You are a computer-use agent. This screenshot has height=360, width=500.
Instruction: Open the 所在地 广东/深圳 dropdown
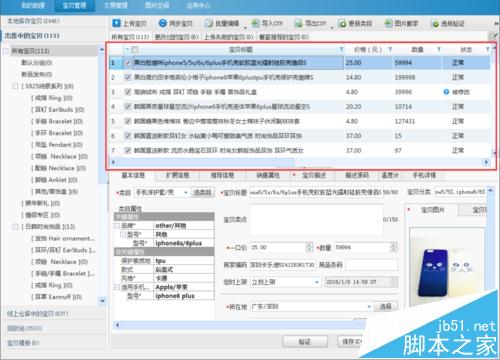tap(369, 307)
